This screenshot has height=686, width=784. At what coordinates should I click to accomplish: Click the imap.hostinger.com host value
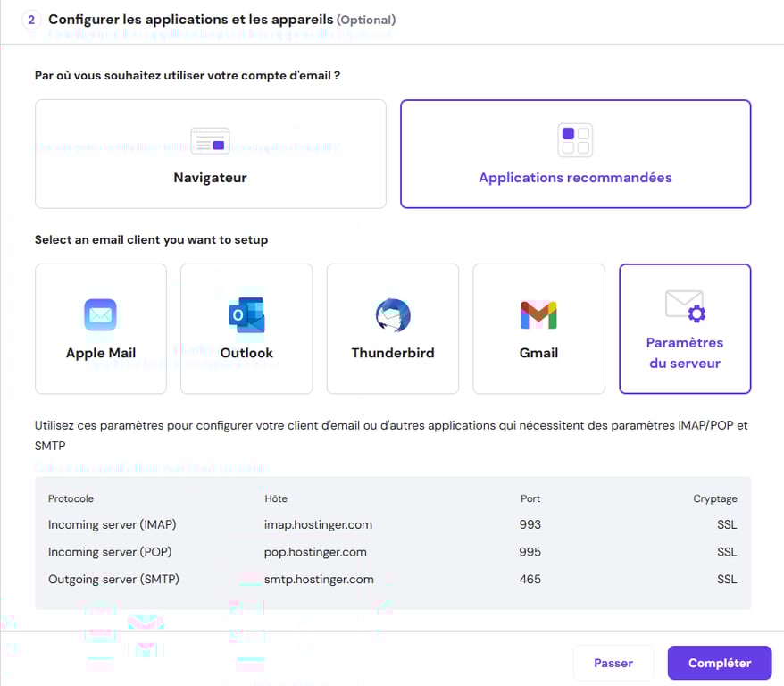(315, 524)
